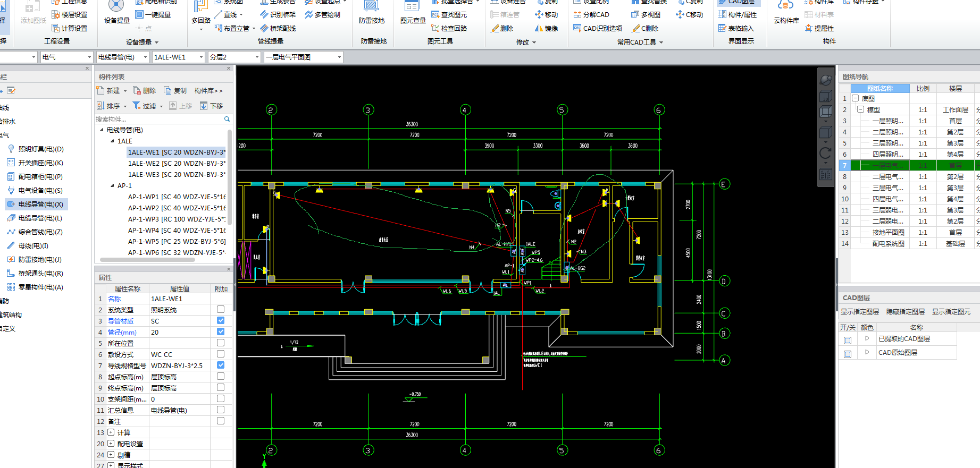The image size is (980, 468).
Task: Click the rotate view icon in viewport toolbar
Action: click(825, 153)
